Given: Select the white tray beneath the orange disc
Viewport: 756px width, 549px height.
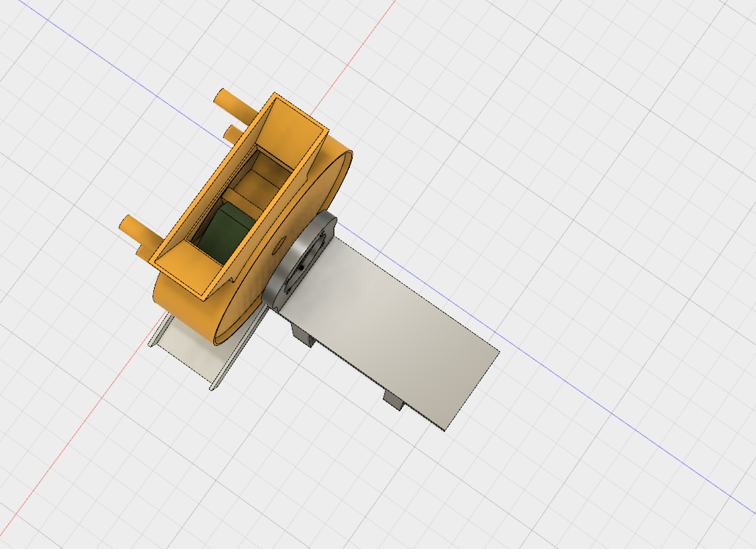Looking at the screenshot, I should (209, 347).
